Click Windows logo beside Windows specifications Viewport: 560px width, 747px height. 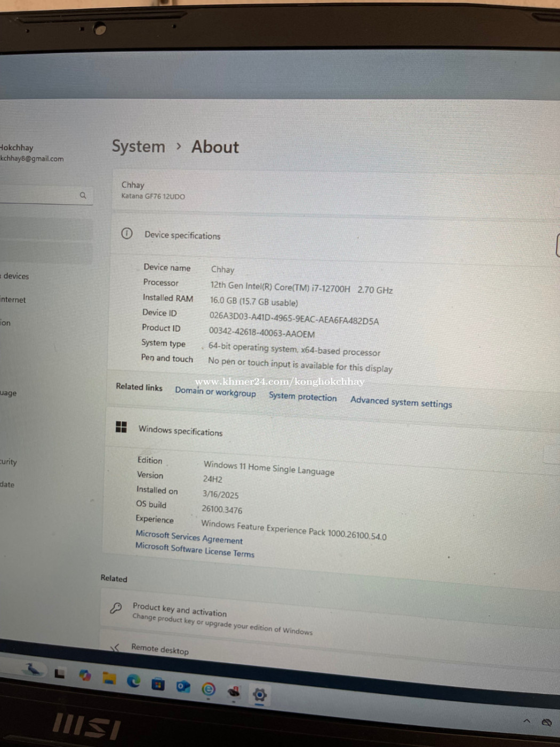(x=121, y=427)
